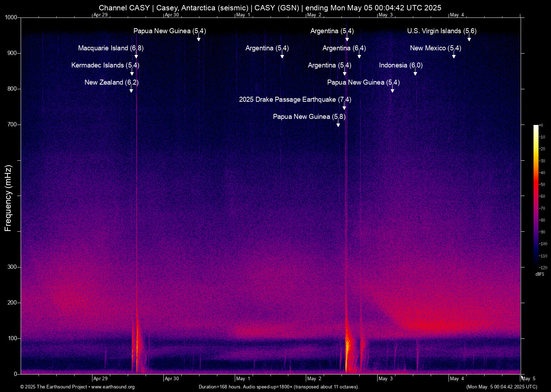The height and width of the screenshot is (392, 551).
Task: Click the 'May 1' date on the top axis
Action: click(243, 15)
